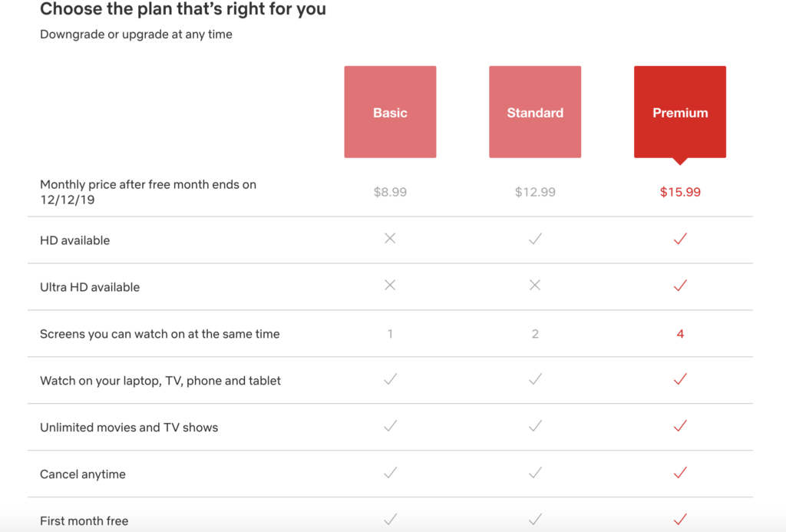Image resolution: width=786 pixels, height=532 pixels.
Task: Click Basic's checkmark for Cancel anytime
Action: [x=390, y=472]
